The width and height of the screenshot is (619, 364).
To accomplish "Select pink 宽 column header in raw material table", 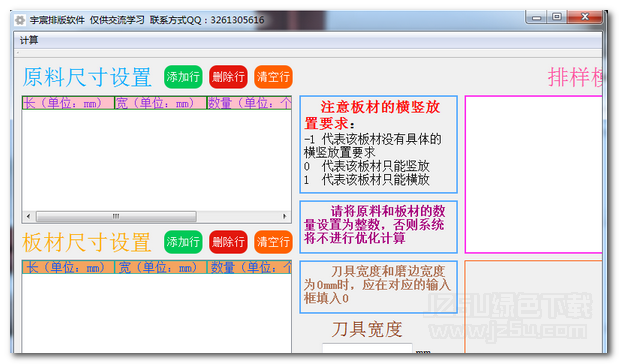I will click(x=160, y=103).
